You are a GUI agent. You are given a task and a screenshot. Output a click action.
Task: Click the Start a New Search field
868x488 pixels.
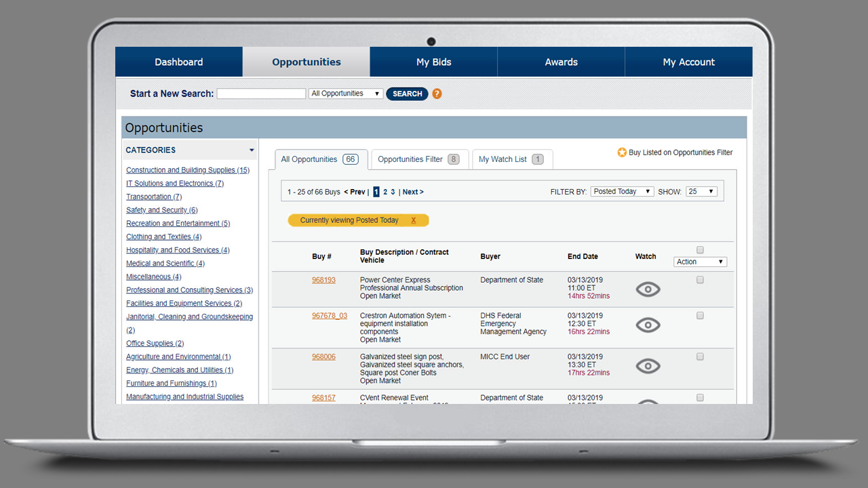point(261,94)
